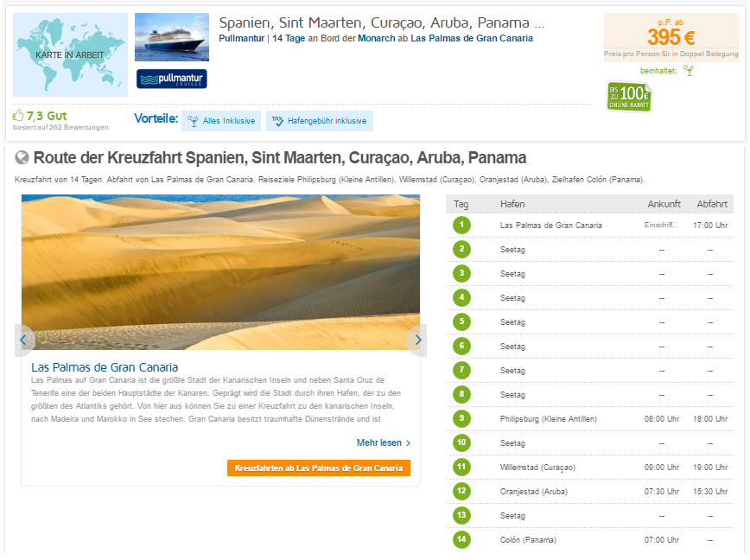The height and width of the screenshot is (560, 750).
Task: Select day 3 circle marker
Action: (x=461, y=274)
